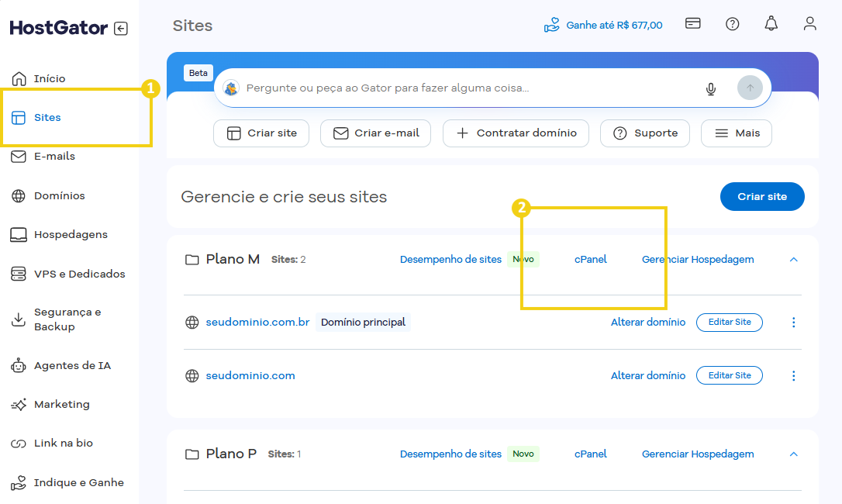Screen dimensions: 842x504
Task: Click the Sites: 2 count text
Action: (x=288, y=260)
